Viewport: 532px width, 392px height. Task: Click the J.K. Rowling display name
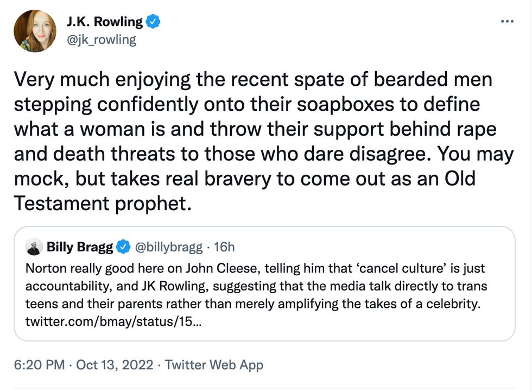point(105,22)
